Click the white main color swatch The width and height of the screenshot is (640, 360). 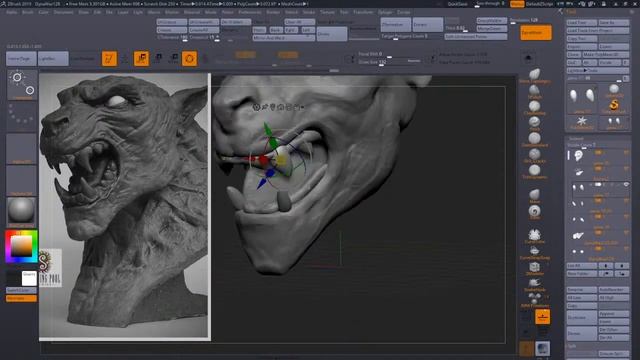pos(29,278)
